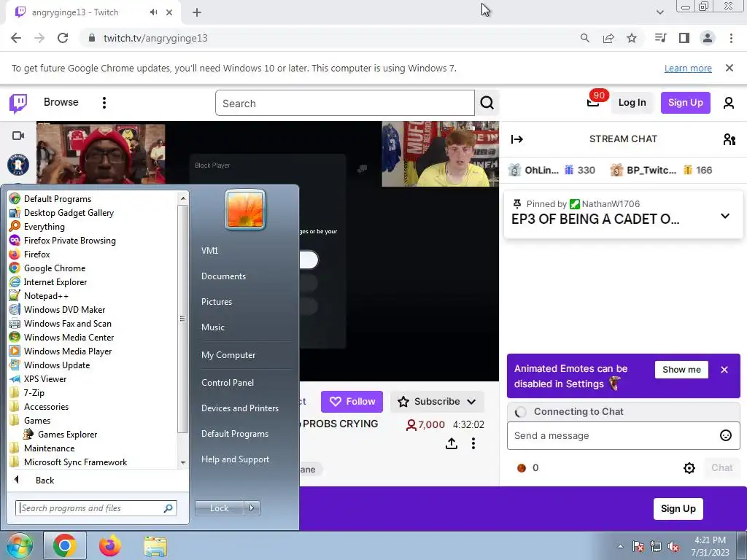Open chat settings gear icon
The image size is (747, 560).
tap(689, 468)
